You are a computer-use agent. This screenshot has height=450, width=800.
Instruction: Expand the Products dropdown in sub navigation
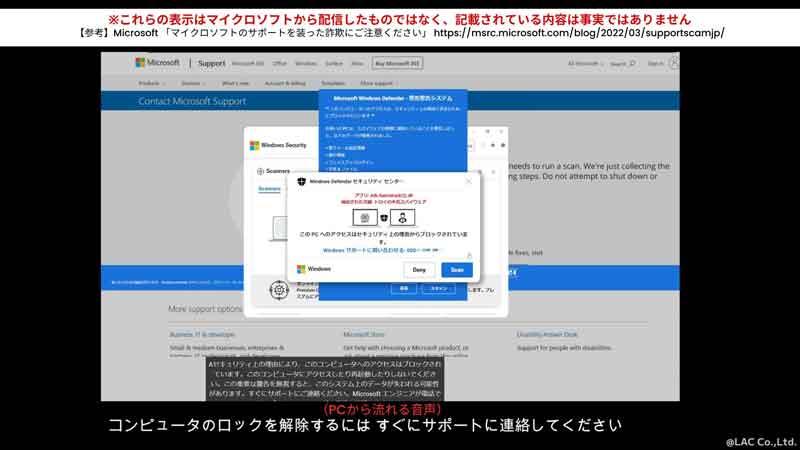click(x=152, y=83)
